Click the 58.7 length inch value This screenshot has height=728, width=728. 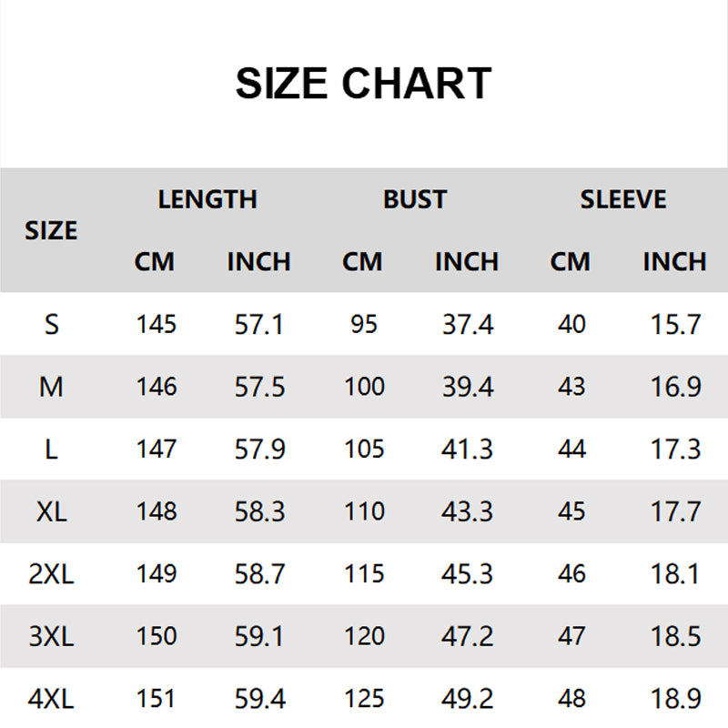pyautogui.click(x=259, y=574)
